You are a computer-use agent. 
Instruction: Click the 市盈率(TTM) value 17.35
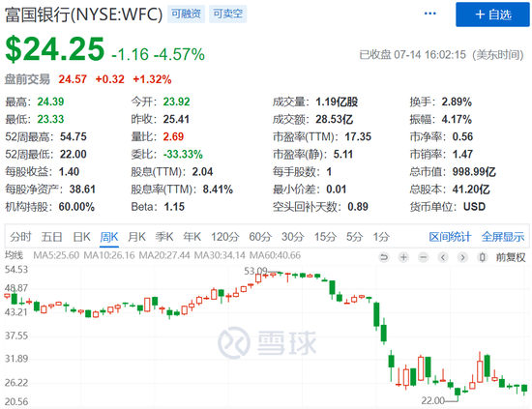tap(358, 136)
